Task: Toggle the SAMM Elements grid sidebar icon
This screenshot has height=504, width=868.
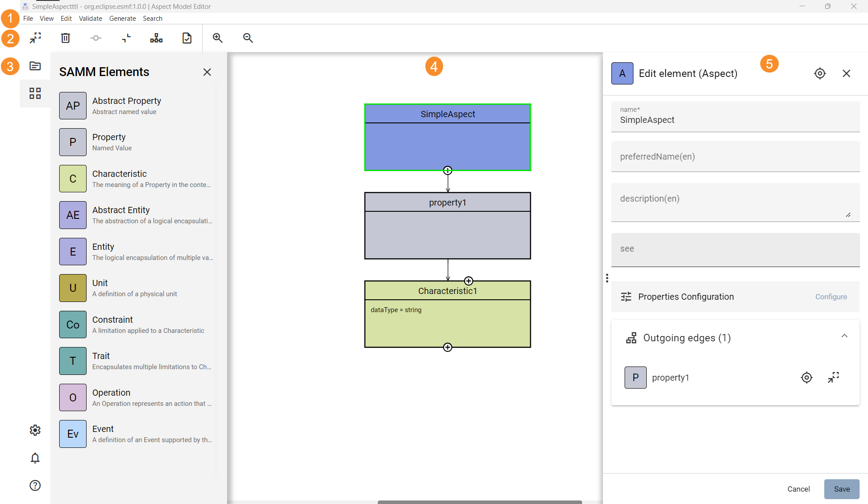Action: 35,93
